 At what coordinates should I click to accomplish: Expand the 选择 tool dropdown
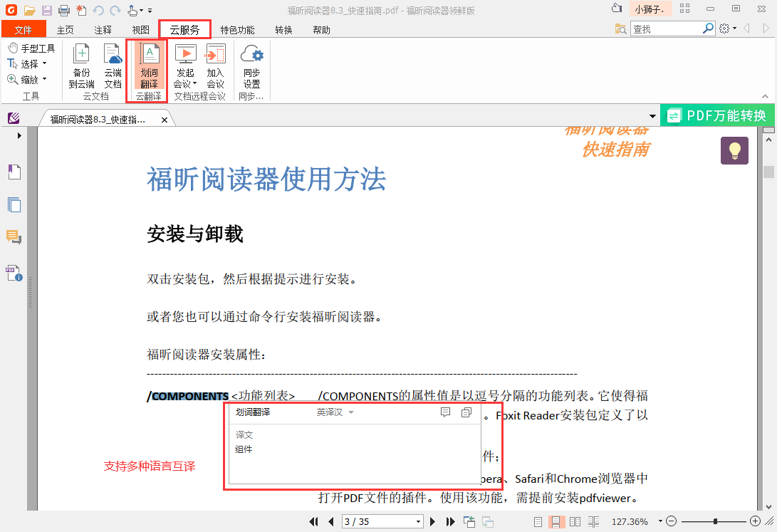coord(45,63)
